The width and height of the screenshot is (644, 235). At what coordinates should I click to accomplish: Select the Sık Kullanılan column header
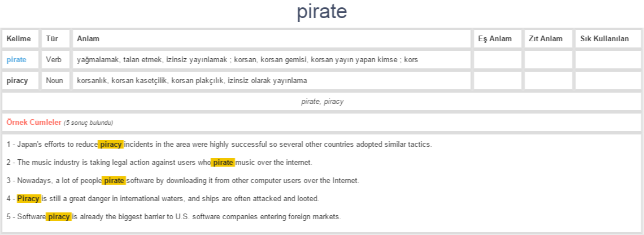[604, 39]
